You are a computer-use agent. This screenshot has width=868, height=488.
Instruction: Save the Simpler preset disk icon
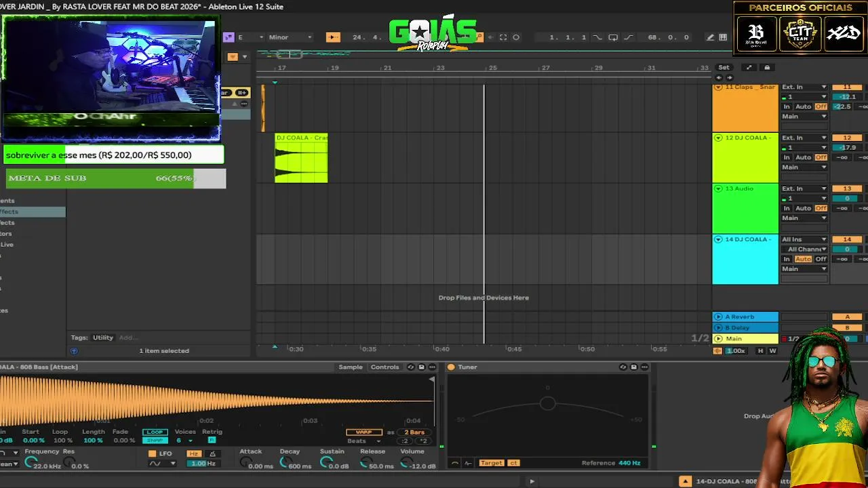coord(421,367)
